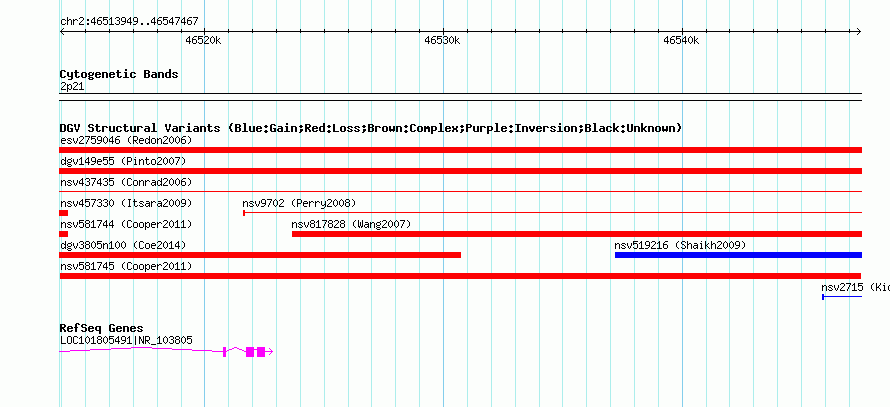Viewport: 890px width, 407px height.
Task: Open the nsv9702 (Perry2008) variant label
Action: 299,203
